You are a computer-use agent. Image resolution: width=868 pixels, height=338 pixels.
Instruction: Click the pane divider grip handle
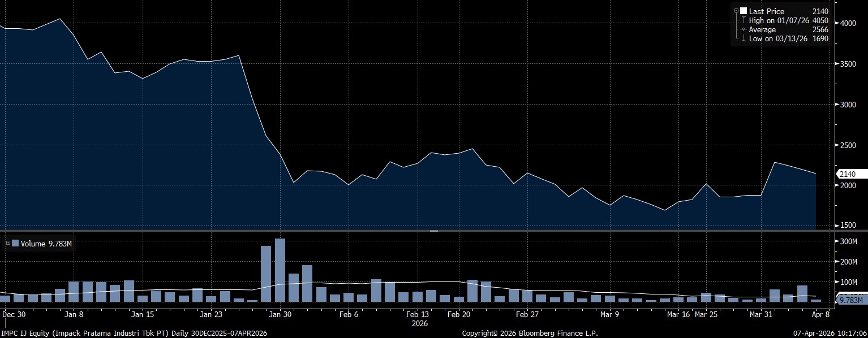[x=434, y=231]
